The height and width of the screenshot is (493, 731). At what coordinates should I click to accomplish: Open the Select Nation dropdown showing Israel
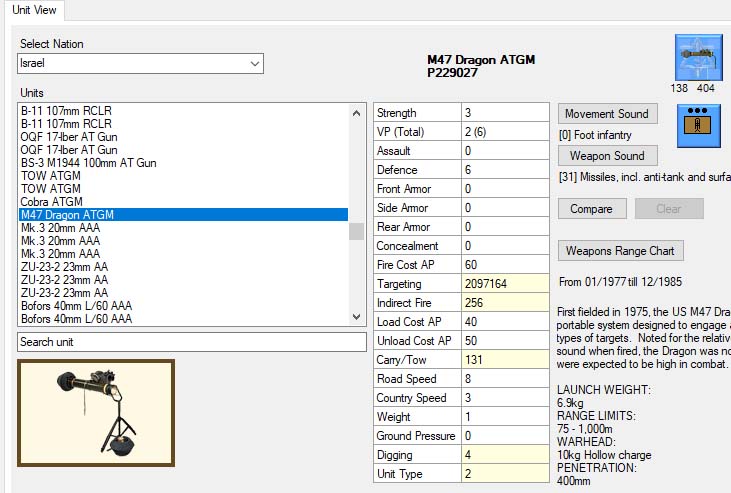(140, 63)
